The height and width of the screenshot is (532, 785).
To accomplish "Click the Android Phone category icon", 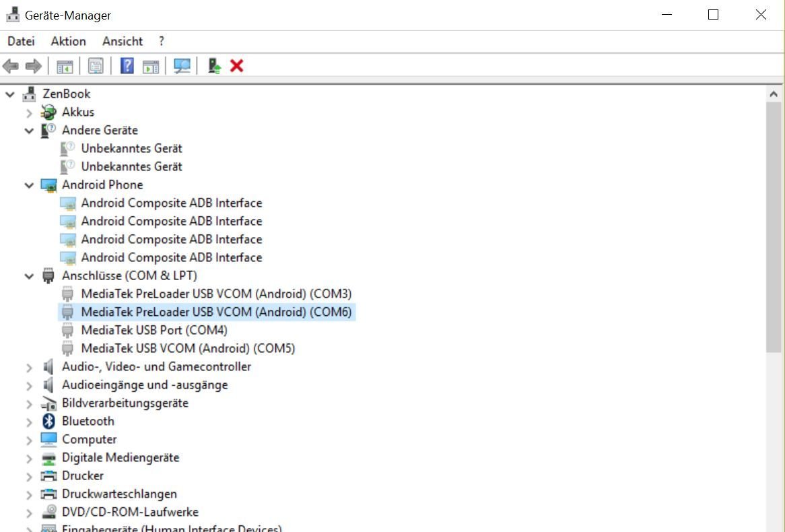I will [48, 185].
